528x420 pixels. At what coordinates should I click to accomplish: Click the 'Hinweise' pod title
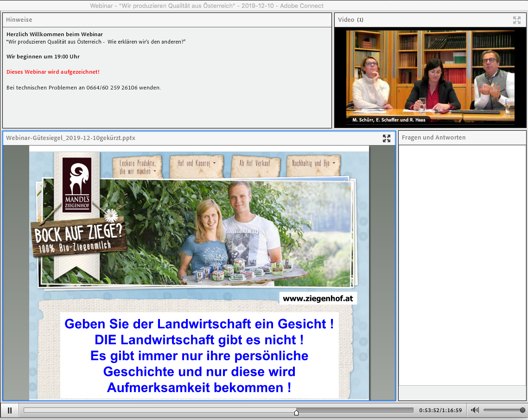click(x=19, y=20)
